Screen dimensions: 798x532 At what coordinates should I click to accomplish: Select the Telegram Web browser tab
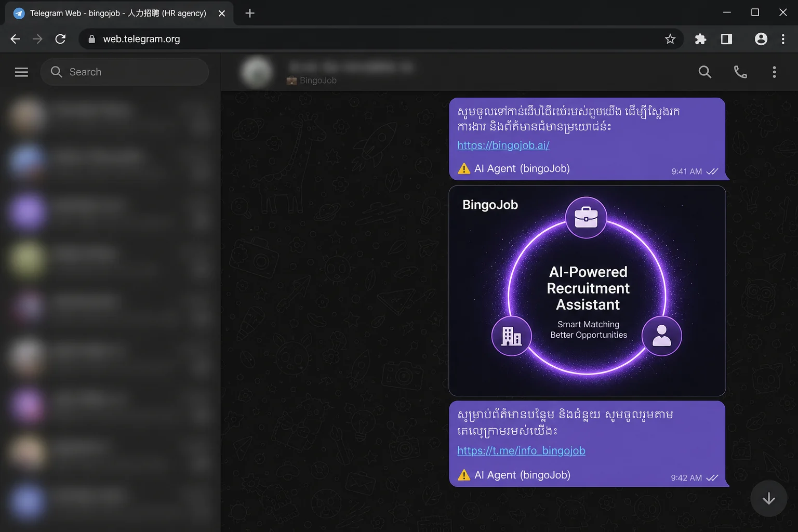coord(119,13)
